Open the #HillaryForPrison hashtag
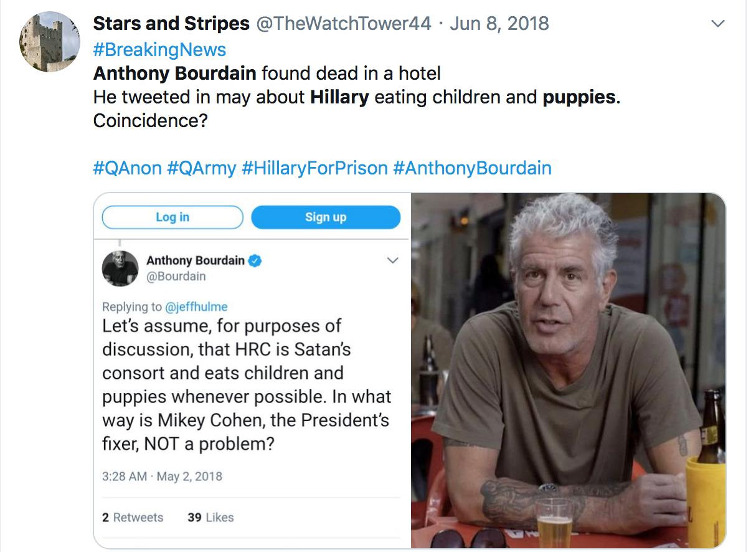 (x=314, y=168)
